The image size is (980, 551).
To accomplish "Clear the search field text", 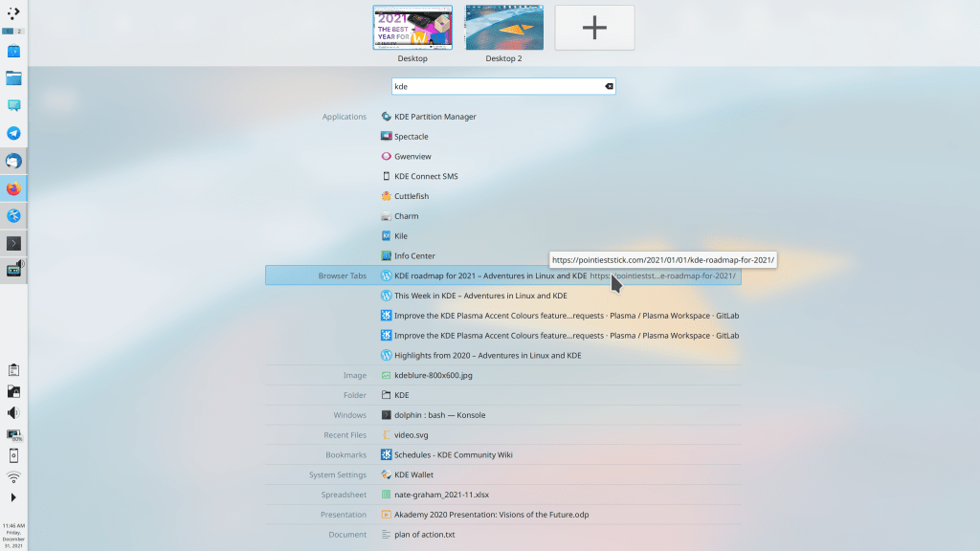I will tap(608, 86).
